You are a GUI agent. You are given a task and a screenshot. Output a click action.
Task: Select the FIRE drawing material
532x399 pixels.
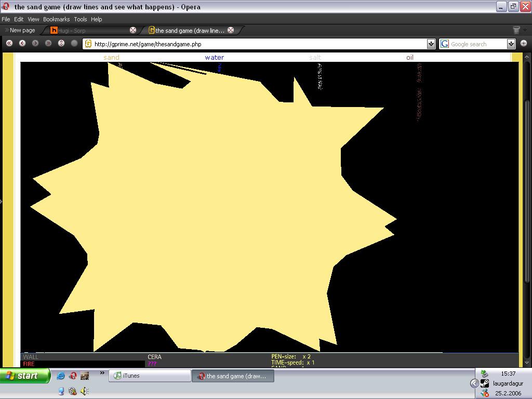point(29,364)
